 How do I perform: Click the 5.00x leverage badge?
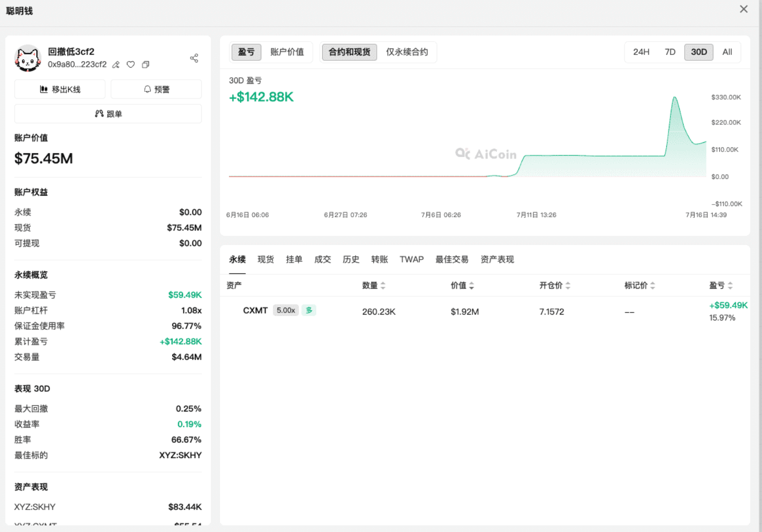click(286, 311)
